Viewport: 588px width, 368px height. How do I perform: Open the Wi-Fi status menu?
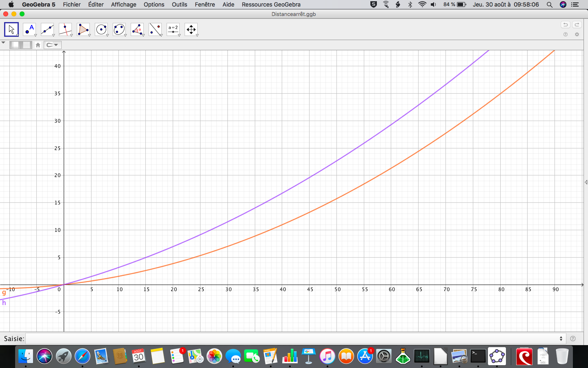[422, 4]
